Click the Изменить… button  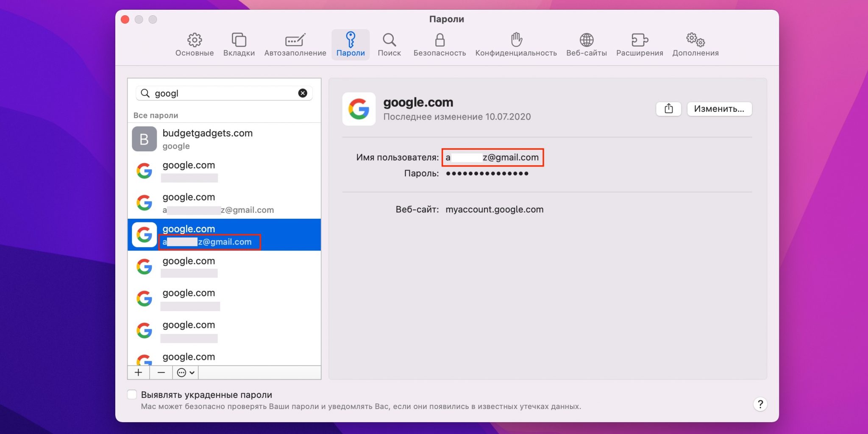pos(719,109)
